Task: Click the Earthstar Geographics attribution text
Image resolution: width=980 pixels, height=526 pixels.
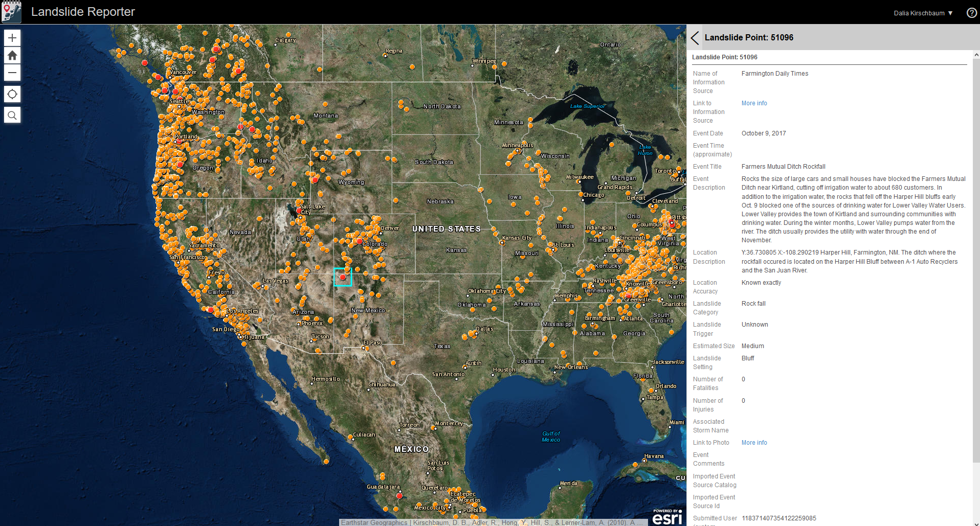Action: (x=374, y=522)
